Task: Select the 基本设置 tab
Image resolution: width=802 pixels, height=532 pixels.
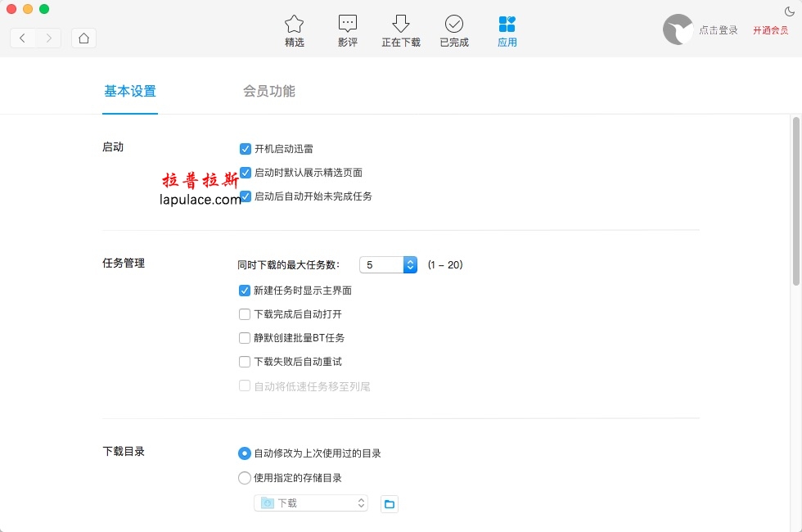Action: [130, 91]
